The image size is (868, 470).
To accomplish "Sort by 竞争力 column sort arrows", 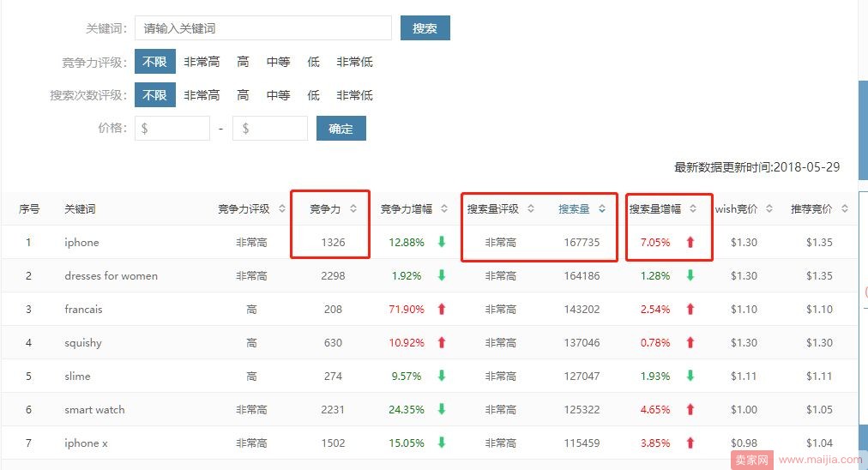I will [353, 208].
